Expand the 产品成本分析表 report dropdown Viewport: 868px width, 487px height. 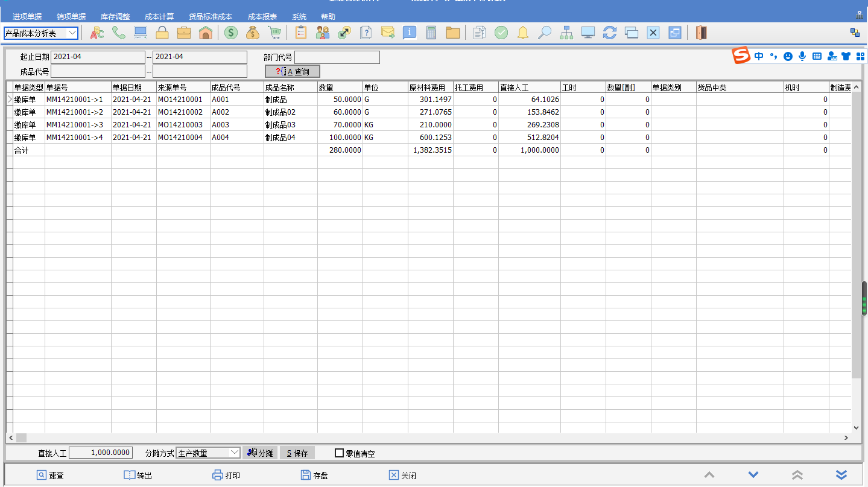pyautogui.click(x=72, y=33)
